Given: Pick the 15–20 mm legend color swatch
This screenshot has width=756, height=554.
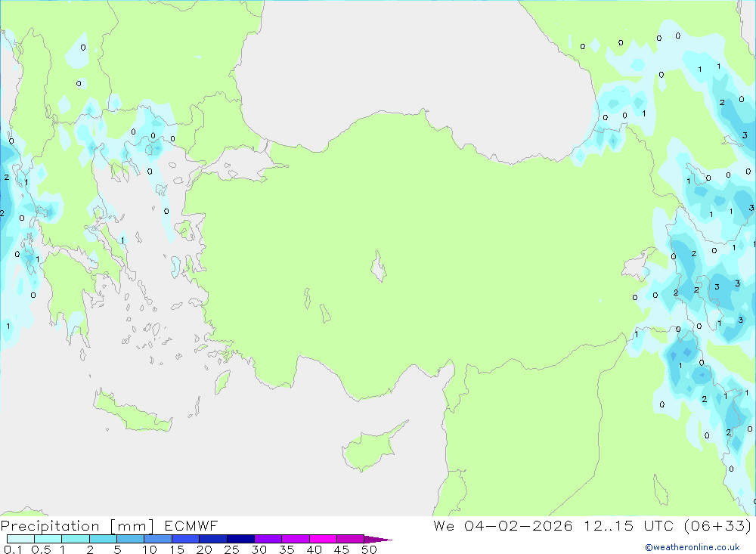Looking at the screenshot, I should (186, 539).
